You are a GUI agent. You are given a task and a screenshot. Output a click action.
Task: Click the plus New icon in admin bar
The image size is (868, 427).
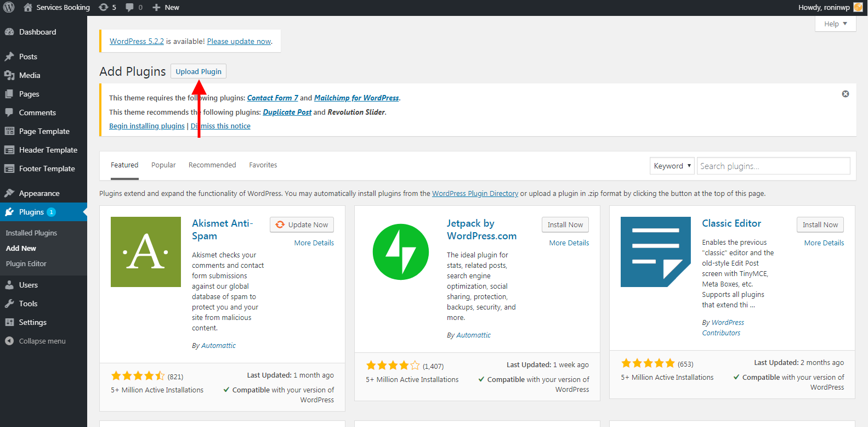click(x=156, y=7)
